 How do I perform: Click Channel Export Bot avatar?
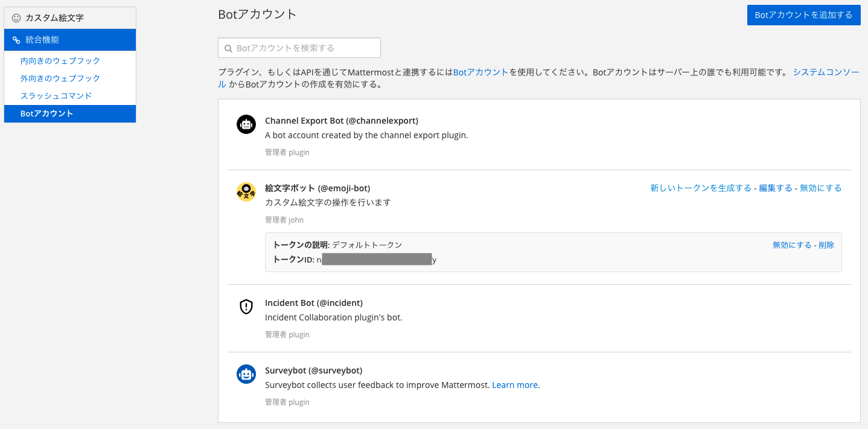point(246,124)
